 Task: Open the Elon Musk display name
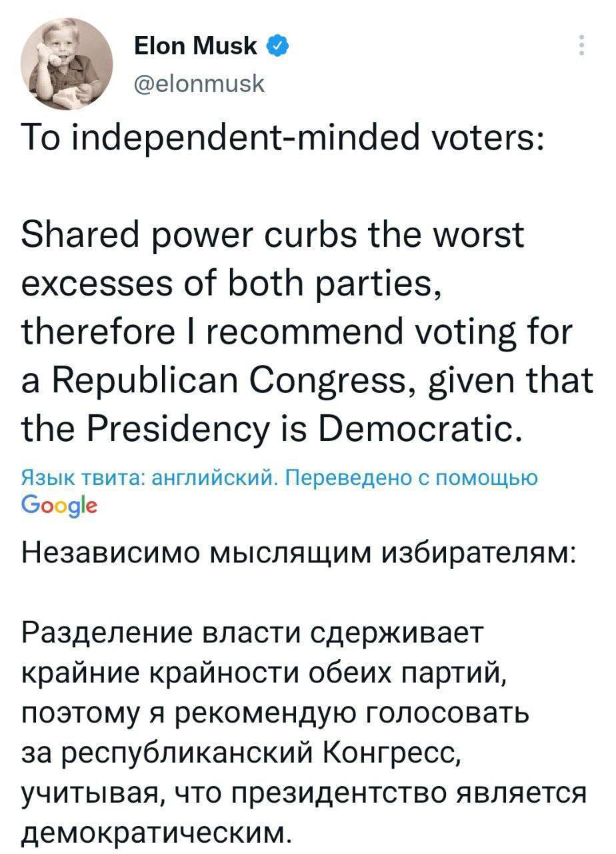tap(195, 46)
